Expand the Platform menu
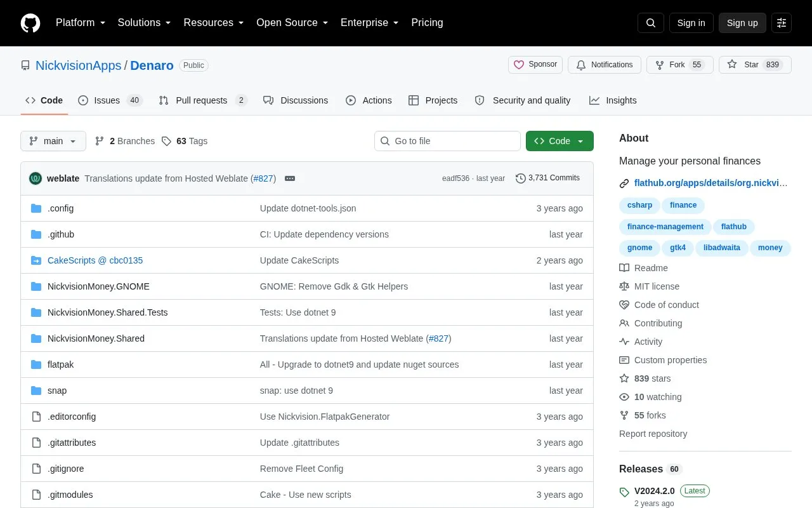Viewport: 812px width, 508px height. pos(81,23)
